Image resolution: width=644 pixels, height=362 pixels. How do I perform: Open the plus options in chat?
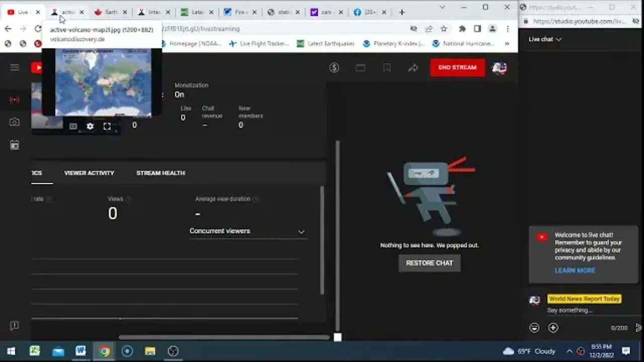click(553, 328)
